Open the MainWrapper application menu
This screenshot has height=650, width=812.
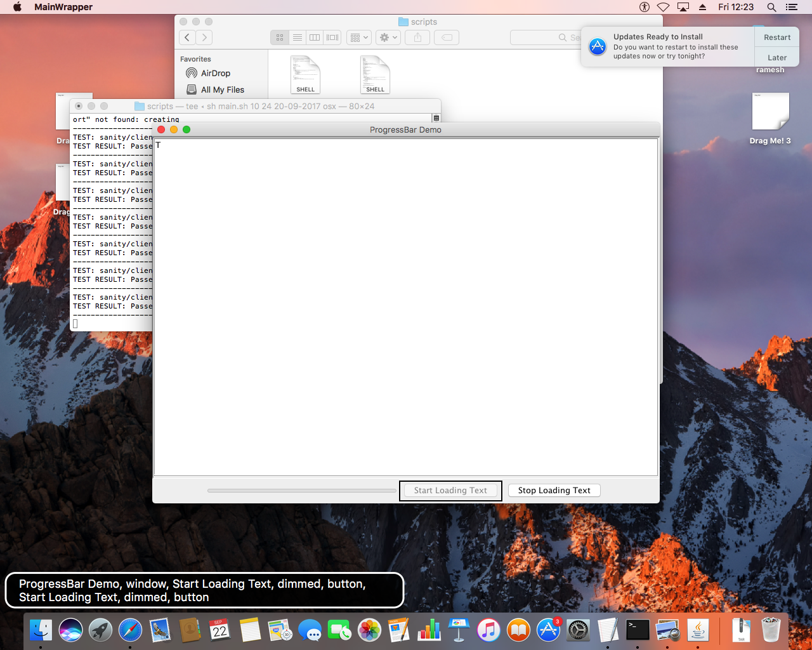tap(63, 7)
